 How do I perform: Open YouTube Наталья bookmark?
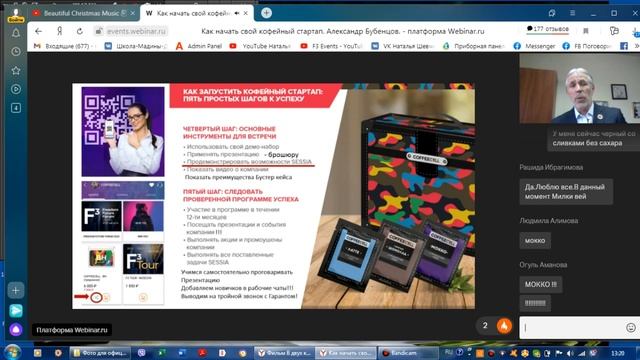(x=260, y=46)
